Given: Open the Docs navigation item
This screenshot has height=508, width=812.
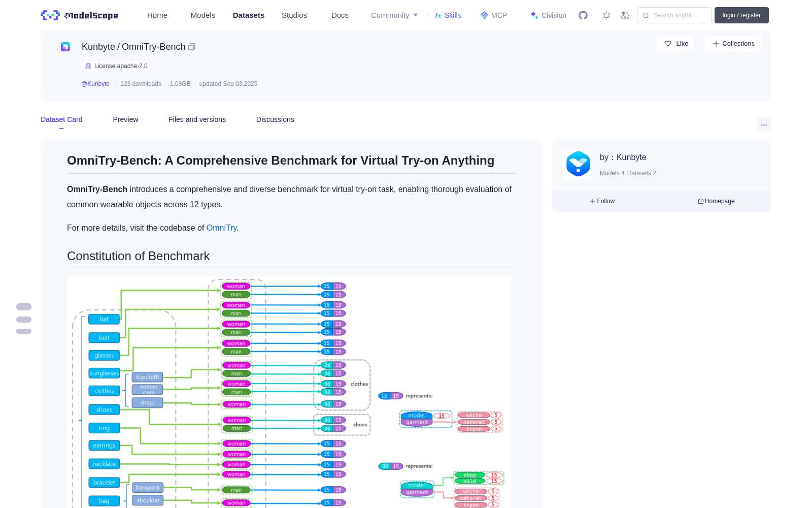Looking at the screenshot, I should [340, 15].
